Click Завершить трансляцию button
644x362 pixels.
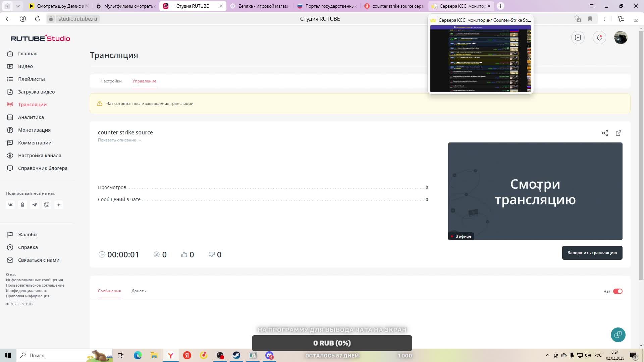tap(592, 253)
